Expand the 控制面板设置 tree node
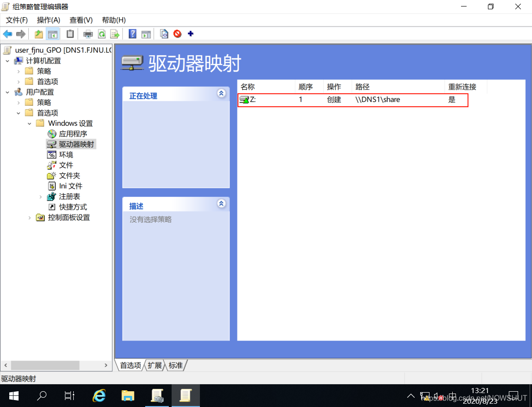Viewport: 532px width, 407px height. tap(29, 217)
